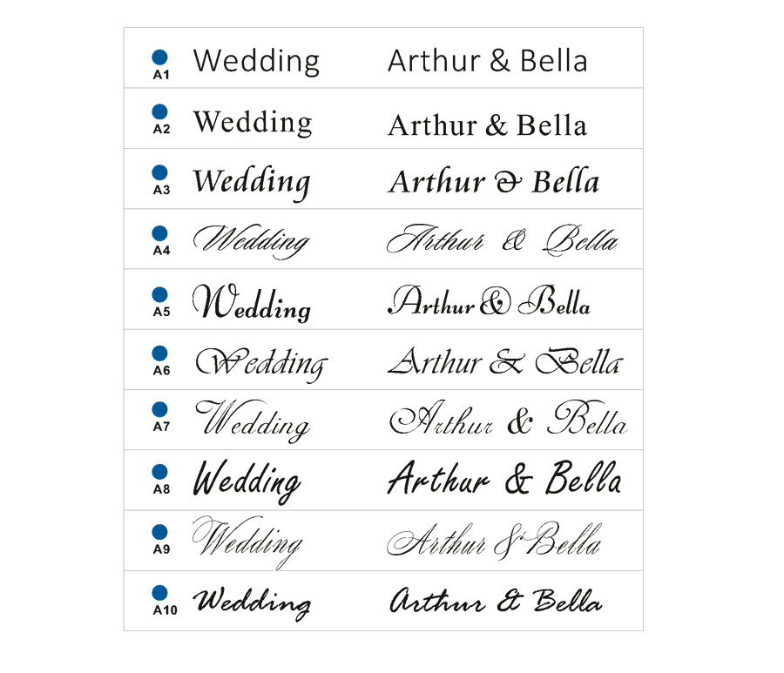Click Arthur & Bella in the A9 row
The image size is (784, 673).
pos(495,540)
